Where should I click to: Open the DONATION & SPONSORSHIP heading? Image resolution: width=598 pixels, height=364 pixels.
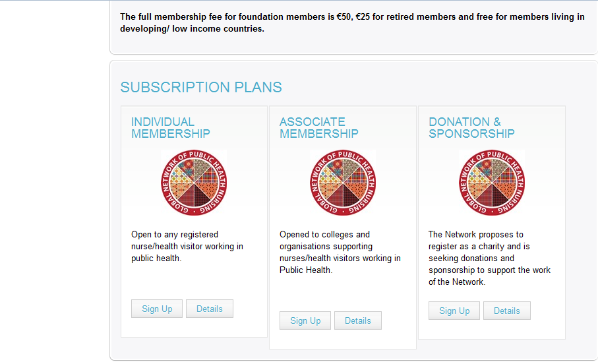(471, 128)
